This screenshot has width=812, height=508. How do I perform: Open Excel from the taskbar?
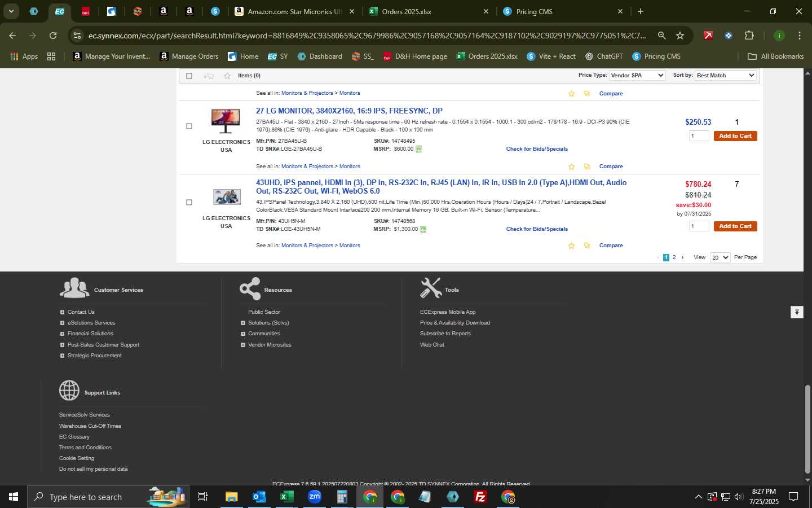tap(286, 497)
